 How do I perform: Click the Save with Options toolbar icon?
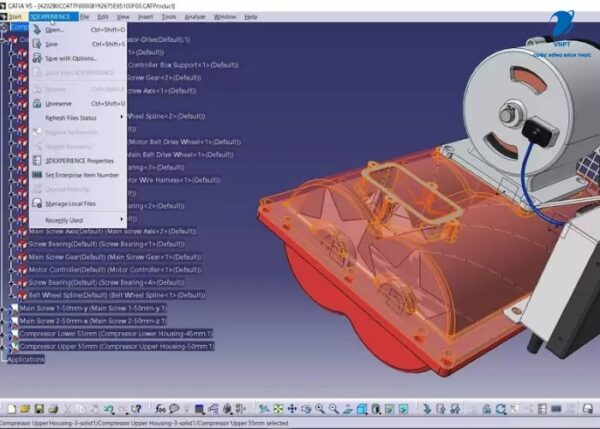click(x=455, y=409)
